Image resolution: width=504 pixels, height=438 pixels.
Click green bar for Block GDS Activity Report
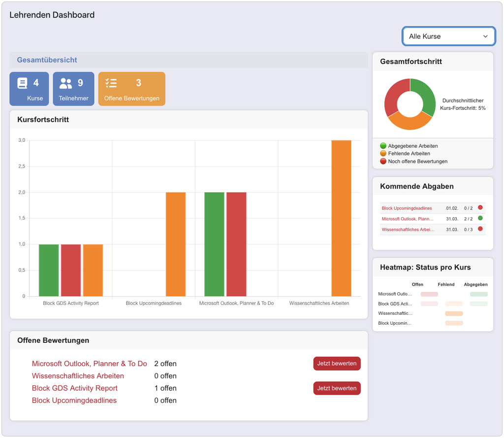(x=49, y=270)
